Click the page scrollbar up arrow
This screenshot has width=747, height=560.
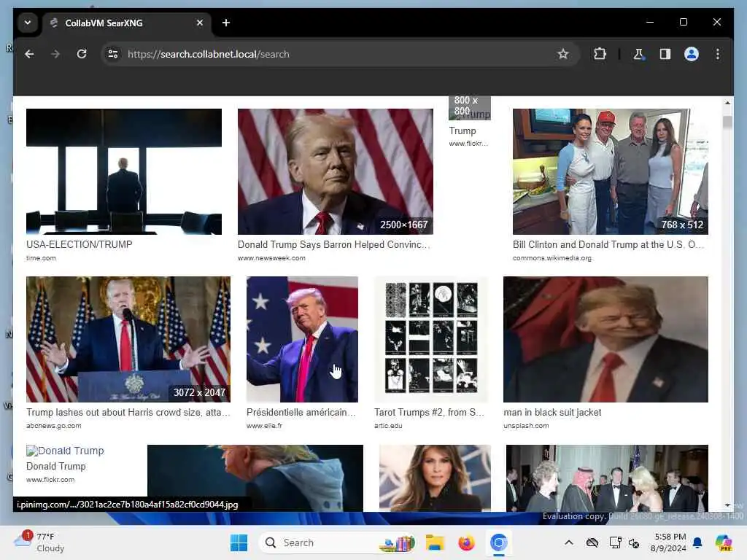(x=727, y=103)
